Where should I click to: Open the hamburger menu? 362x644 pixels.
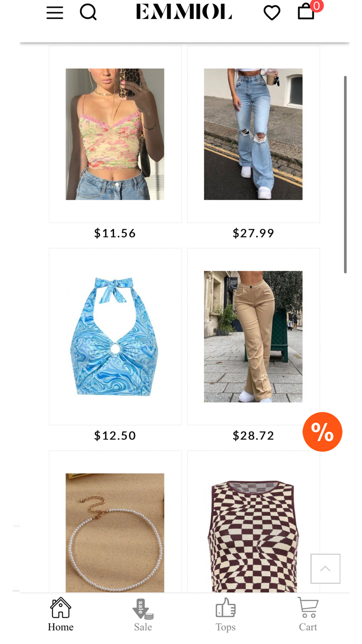click(x=55, y=13)
